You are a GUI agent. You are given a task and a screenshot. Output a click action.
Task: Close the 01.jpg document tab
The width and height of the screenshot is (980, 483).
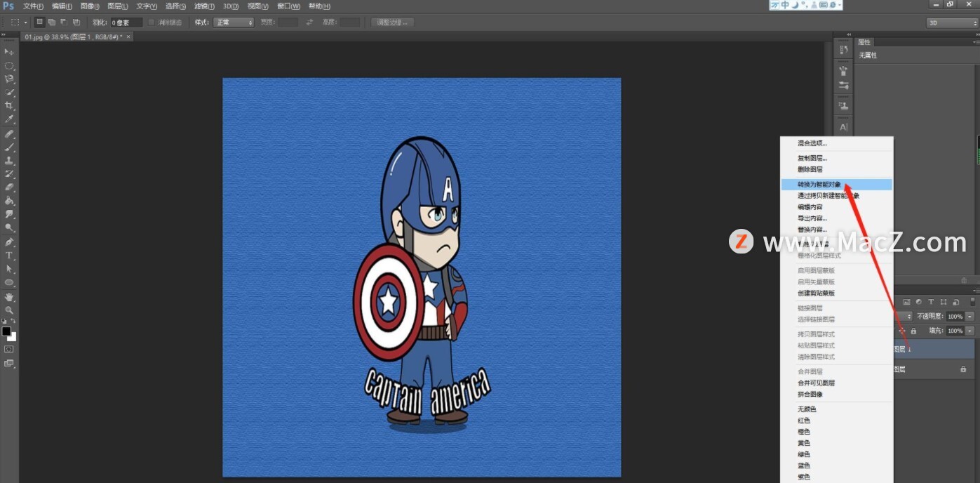[x=128, y=37]
